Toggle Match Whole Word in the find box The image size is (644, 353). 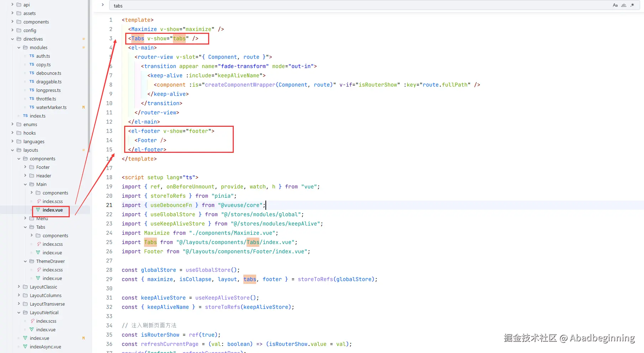tap(624, 5)
